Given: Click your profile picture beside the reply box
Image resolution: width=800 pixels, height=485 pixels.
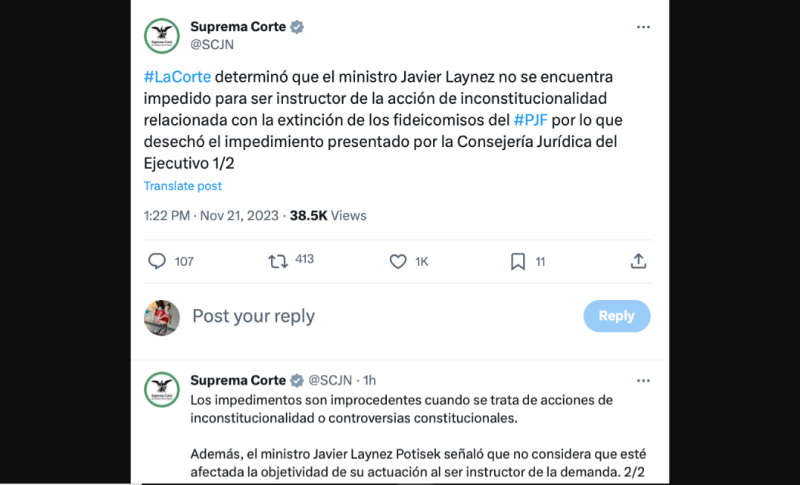Looking at the screenshot, I should [162, 317].
